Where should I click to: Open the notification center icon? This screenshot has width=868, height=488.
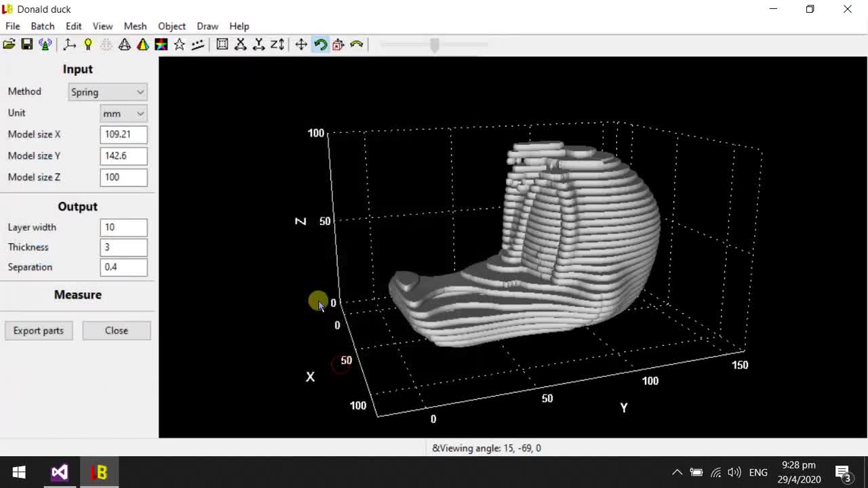tap(843, 473)
